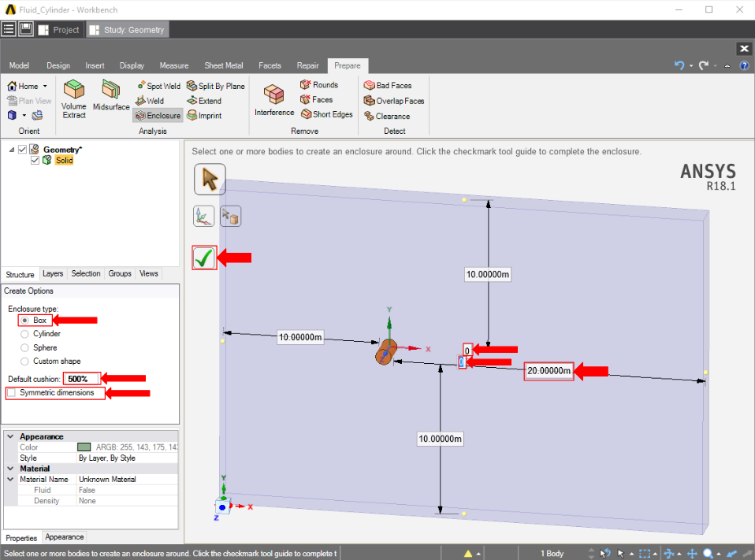
Task: Choose the Sphere enclosure type
Action: [x=24, y=347]
